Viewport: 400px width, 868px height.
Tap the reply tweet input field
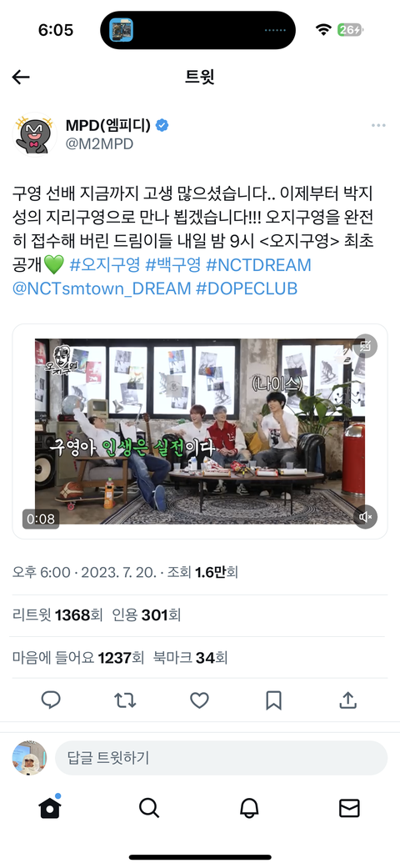click(222, 758)
